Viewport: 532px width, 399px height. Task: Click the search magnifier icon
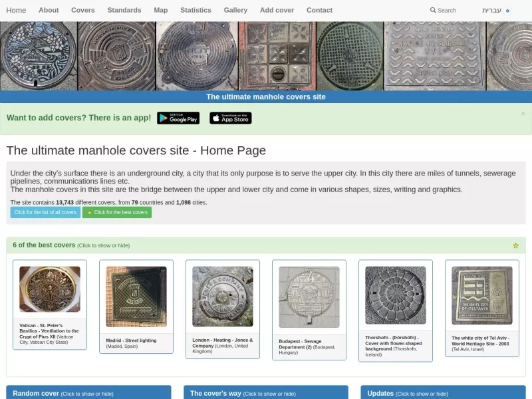[433, 10]
